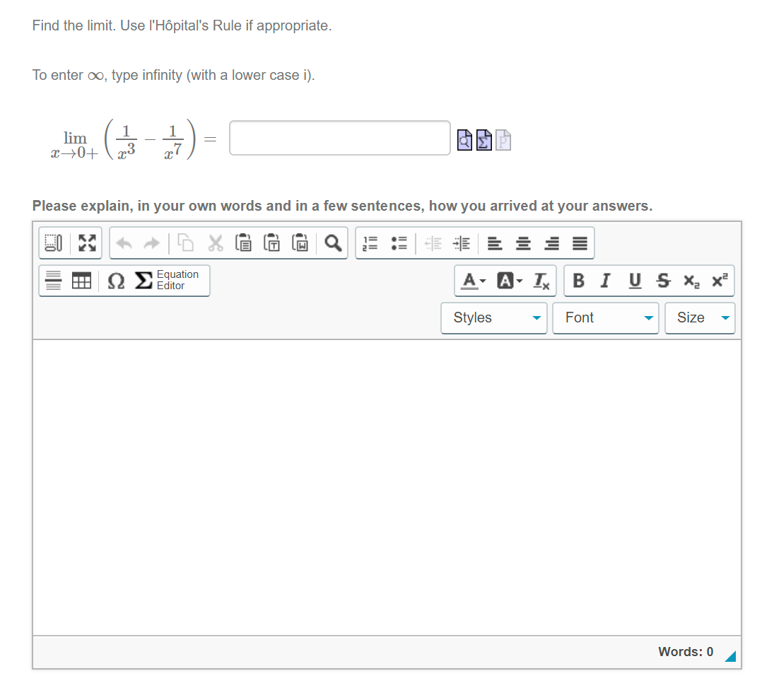Viewport: 774px width, 700px height.
Task: Toggle bold text formatting
Action: 578,281
